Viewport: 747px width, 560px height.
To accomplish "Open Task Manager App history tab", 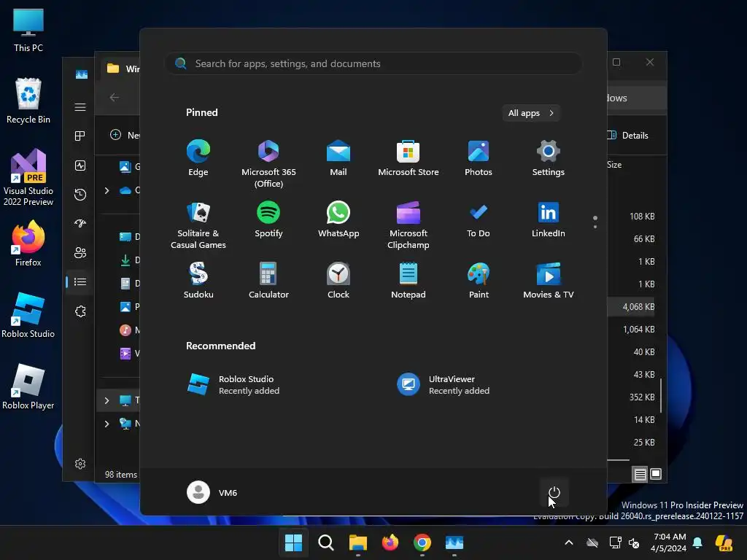I will coord(80,194).
